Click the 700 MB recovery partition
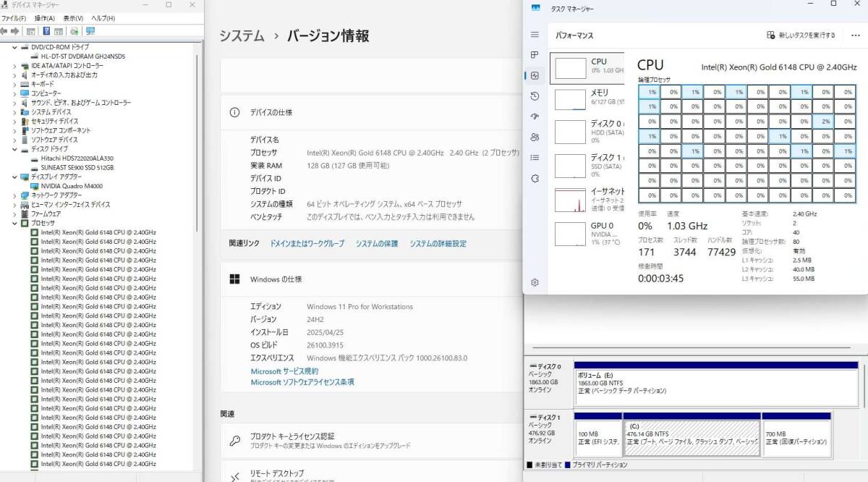 [x=796, y=437]
